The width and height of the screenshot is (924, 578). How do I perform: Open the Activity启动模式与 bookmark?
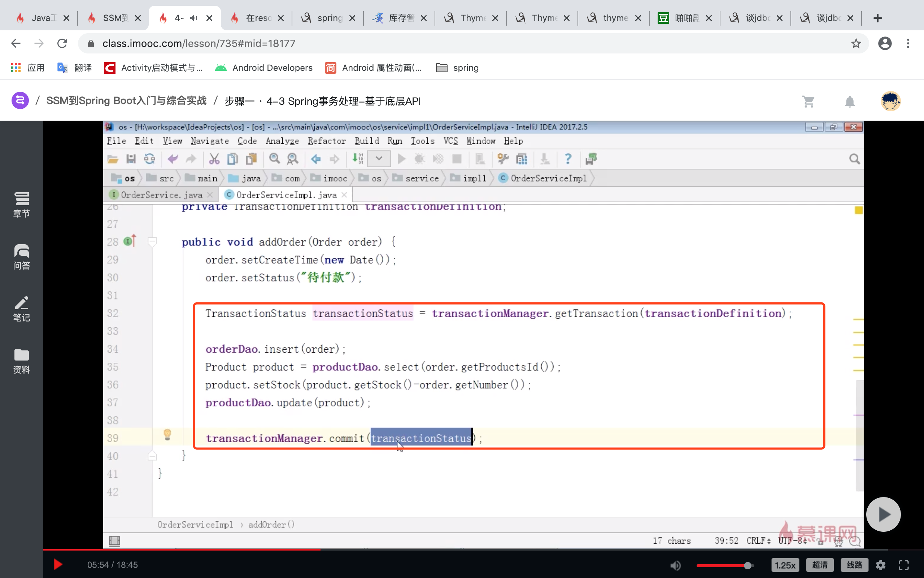[153, 68]
